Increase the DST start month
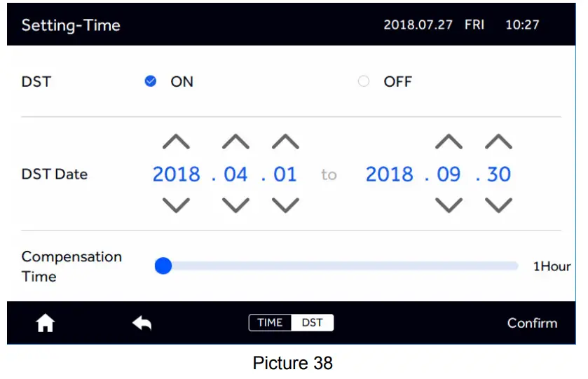The height and width of the screenshot is (379, 588). click(235, 142)
